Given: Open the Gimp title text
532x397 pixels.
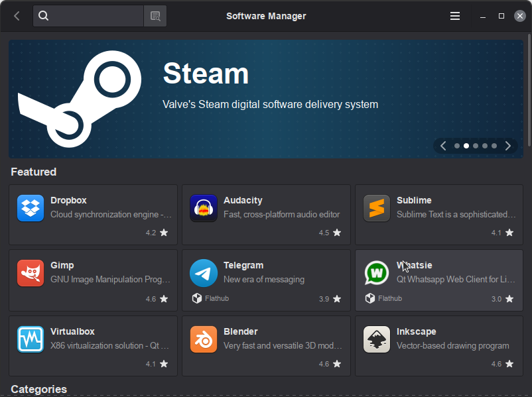Looking at the screenshot, I should click(62, 266).
